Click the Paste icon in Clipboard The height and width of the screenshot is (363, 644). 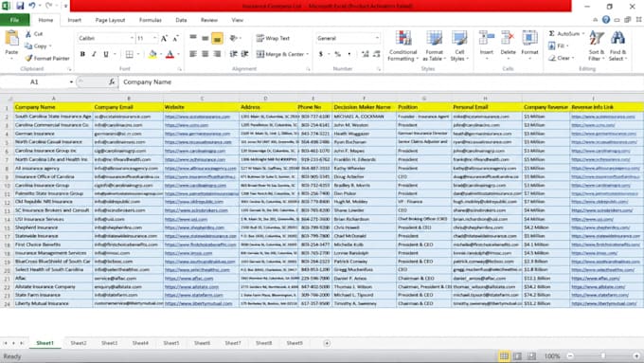[11, 39]
